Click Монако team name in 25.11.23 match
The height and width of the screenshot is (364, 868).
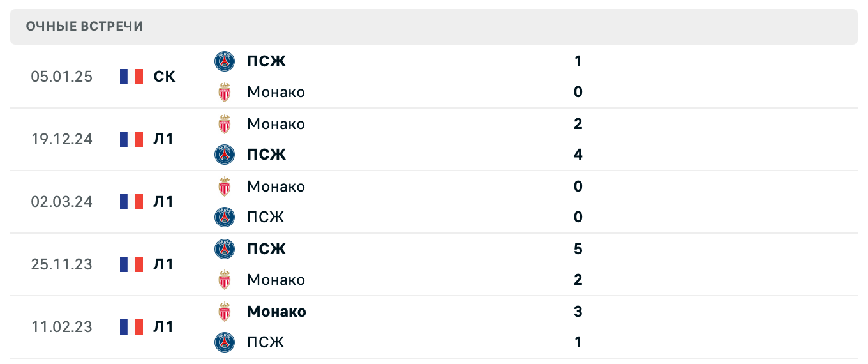(276, 280)
